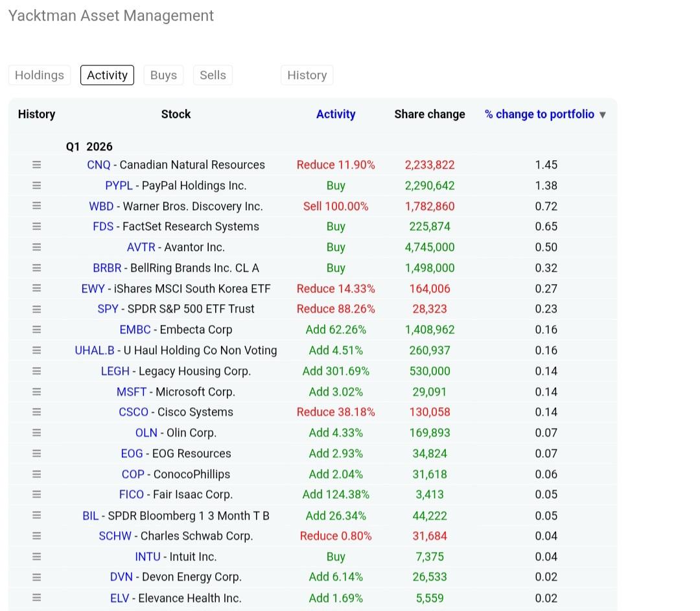Image resolution: width=700 pixels, height=611 pixels.
Task: Open the BRBR ticker link
Action: [107, 268]
